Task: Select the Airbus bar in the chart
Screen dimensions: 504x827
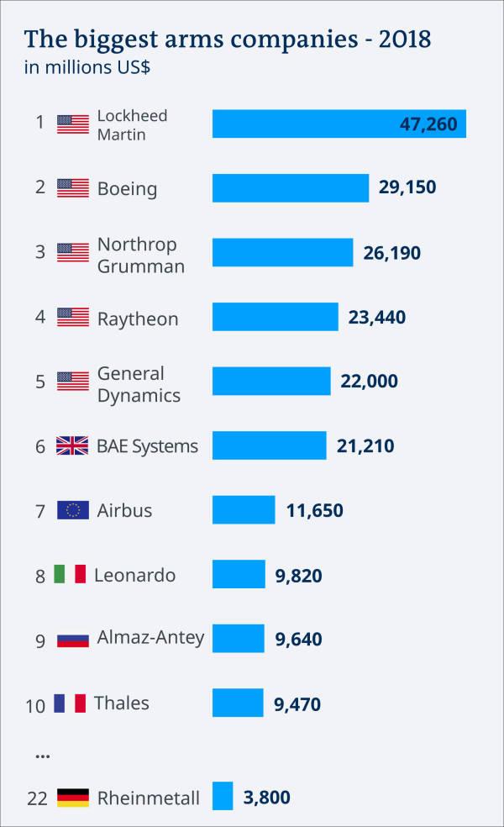Action: point(244,509)
